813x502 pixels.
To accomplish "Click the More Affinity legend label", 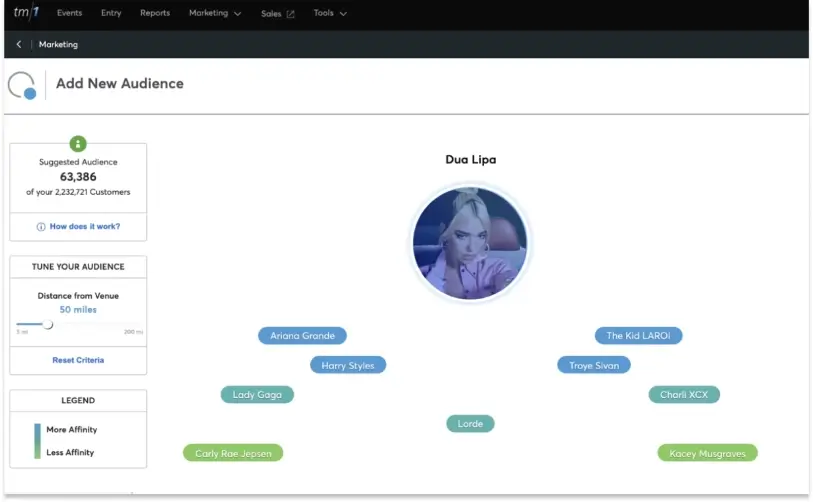I will click(x=72, y=429).
